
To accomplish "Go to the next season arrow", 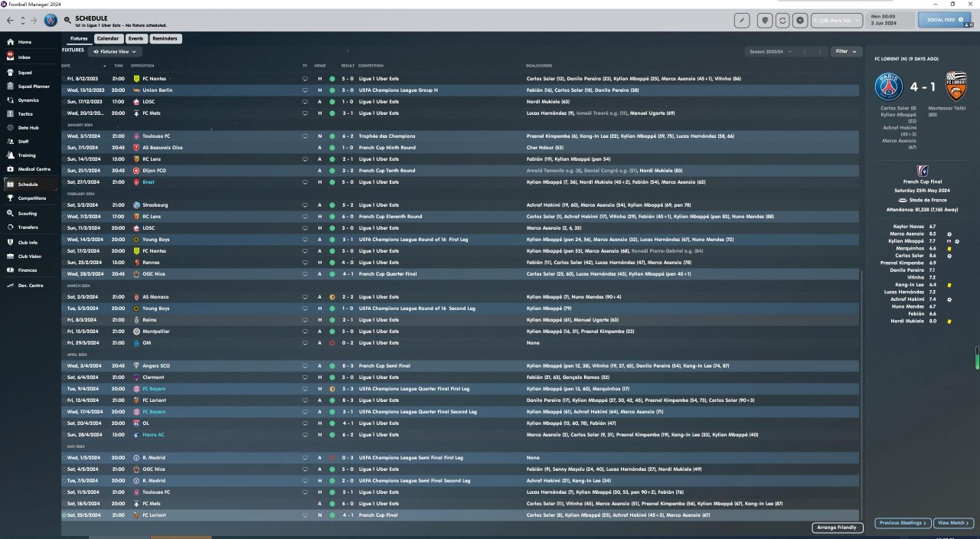I will coord(821,51).
